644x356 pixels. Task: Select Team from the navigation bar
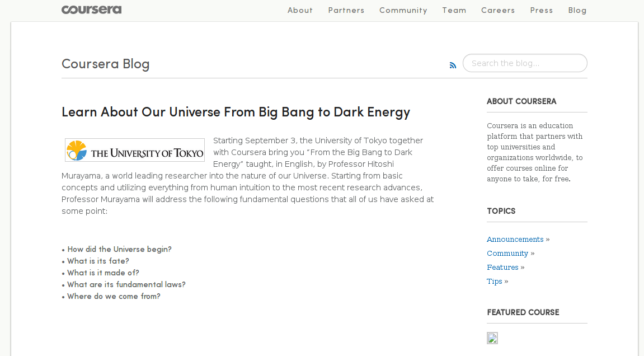click(x=454, y=10)
